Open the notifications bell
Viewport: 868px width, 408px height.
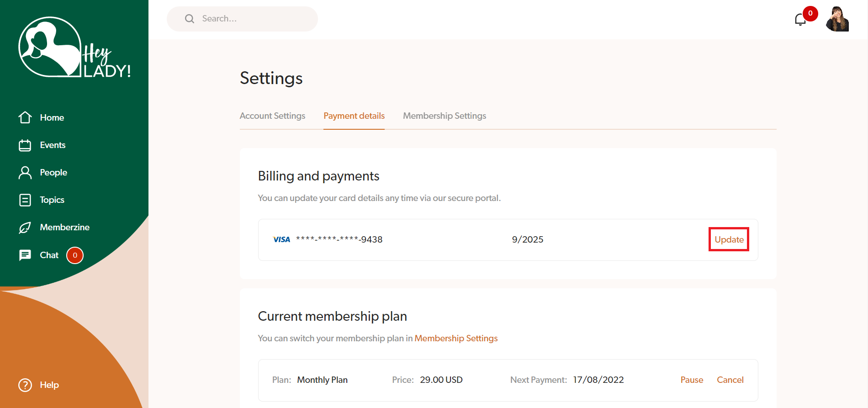[x=800, y=20]
